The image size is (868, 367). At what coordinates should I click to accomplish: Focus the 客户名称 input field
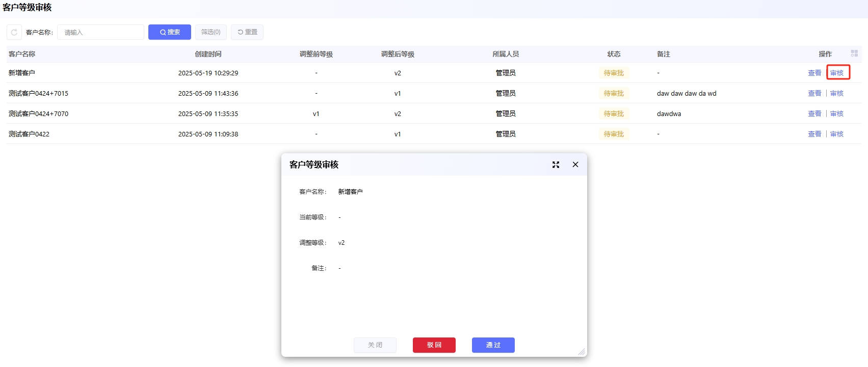101,32
